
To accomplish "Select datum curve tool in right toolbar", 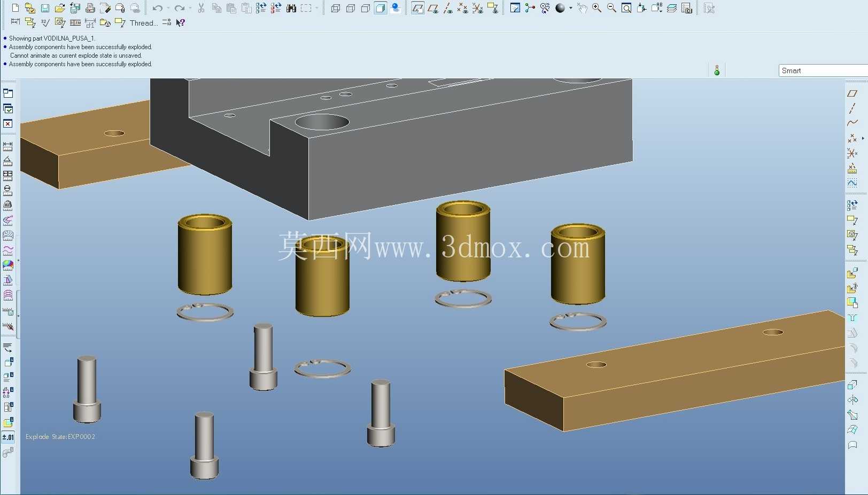I will [852, 123].
